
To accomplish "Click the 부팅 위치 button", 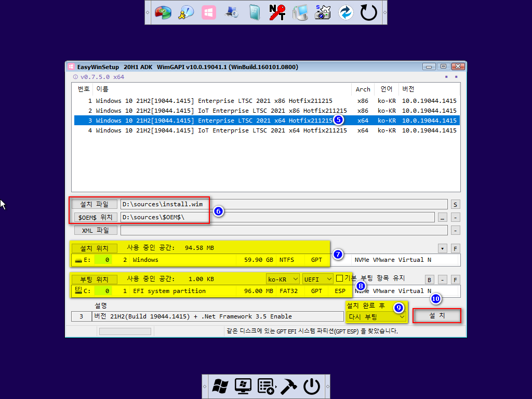I will (x=95, y=280).
